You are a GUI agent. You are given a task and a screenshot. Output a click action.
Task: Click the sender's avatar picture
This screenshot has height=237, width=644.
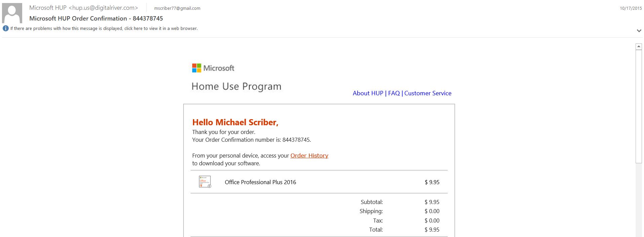(x=12, y=13)
